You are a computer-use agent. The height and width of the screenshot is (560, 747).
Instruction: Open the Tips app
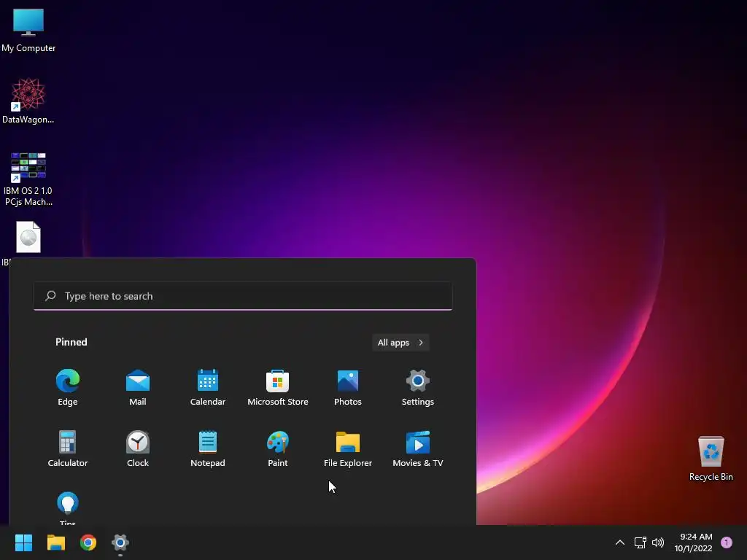tap(68, 507)
